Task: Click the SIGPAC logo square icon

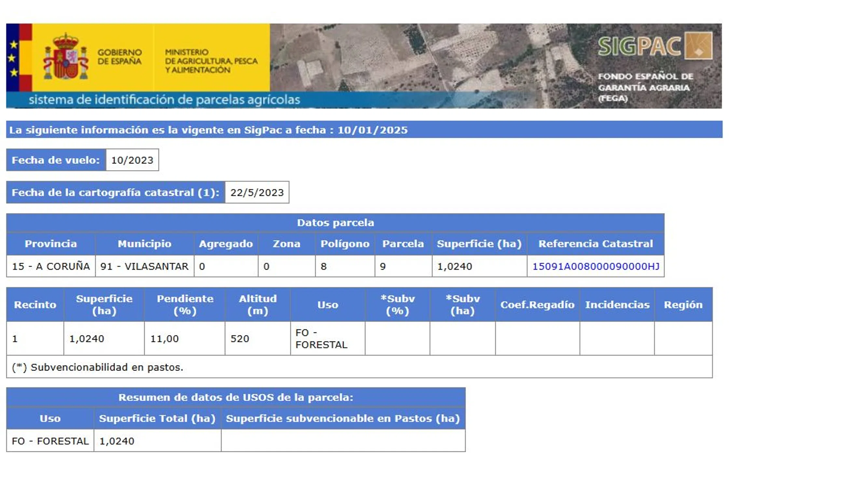Action: coord(698,46)
